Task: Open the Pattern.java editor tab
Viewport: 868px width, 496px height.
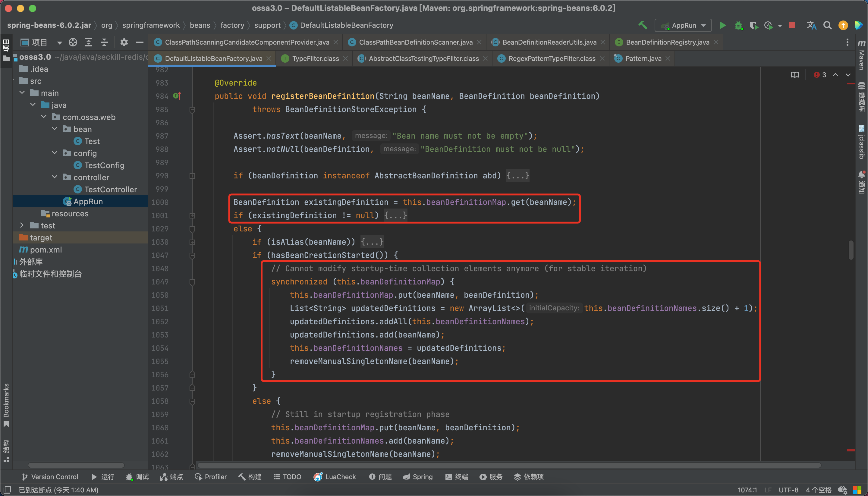Action: [643, 58]
